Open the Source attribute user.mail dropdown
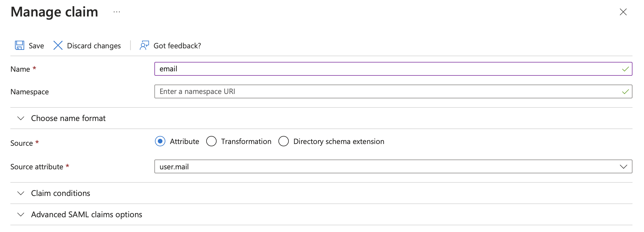 click(x=393, y=167)
